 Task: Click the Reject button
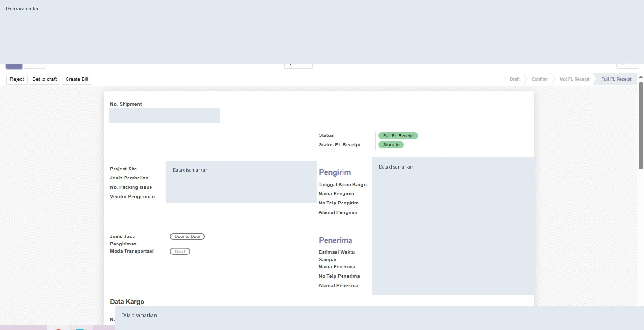17,79
